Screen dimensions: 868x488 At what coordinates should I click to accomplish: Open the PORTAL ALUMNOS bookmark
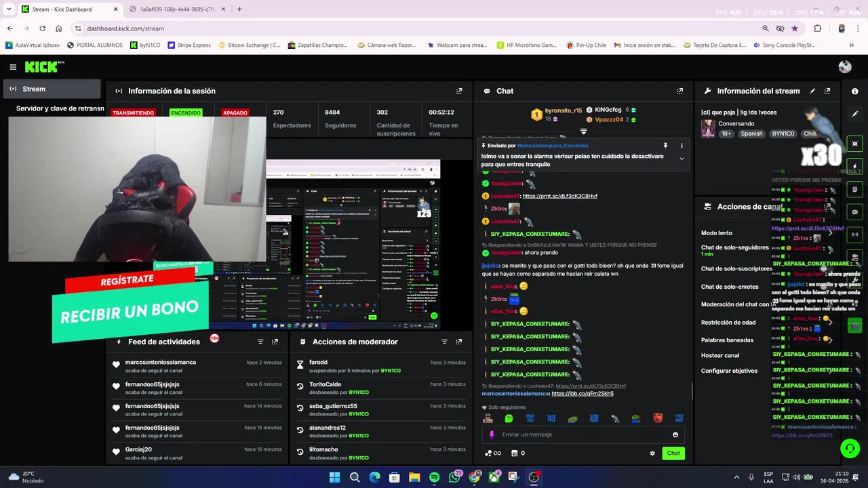95,45
